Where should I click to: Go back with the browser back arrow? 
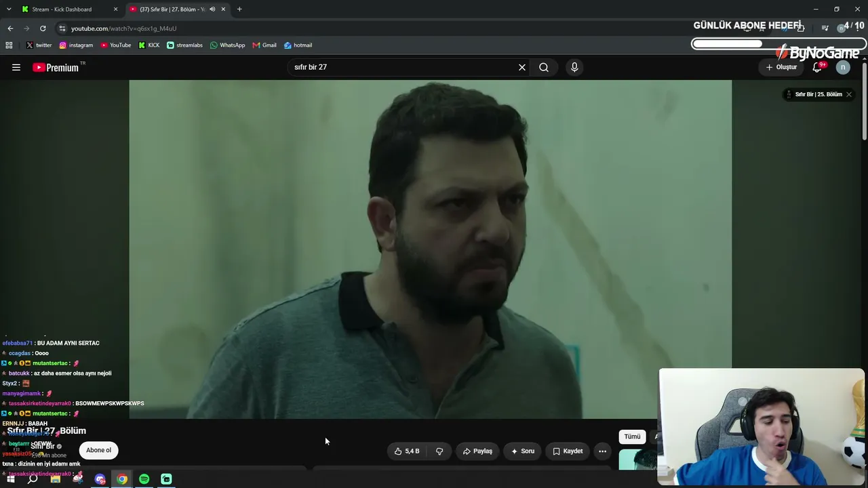(10, 28)
